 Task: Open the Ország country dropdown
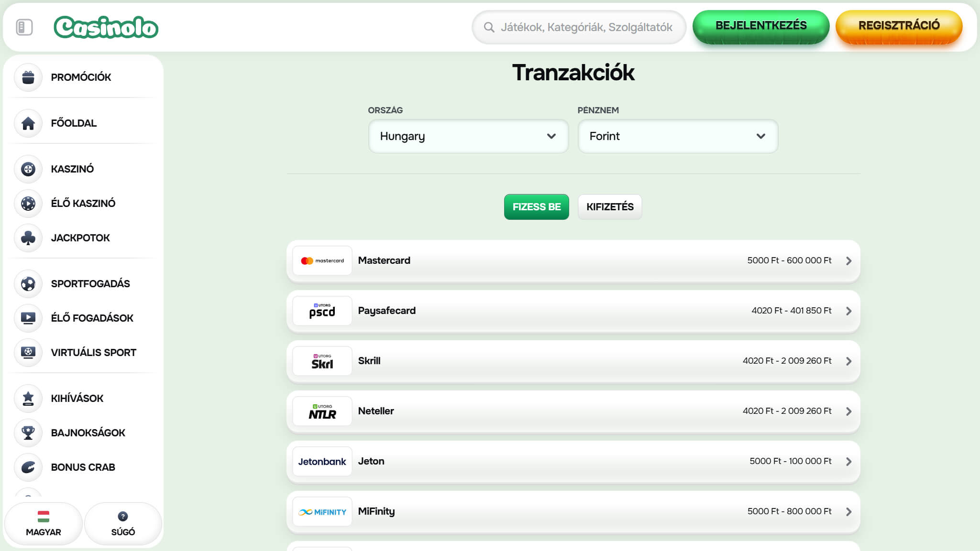tap(468, 136)
